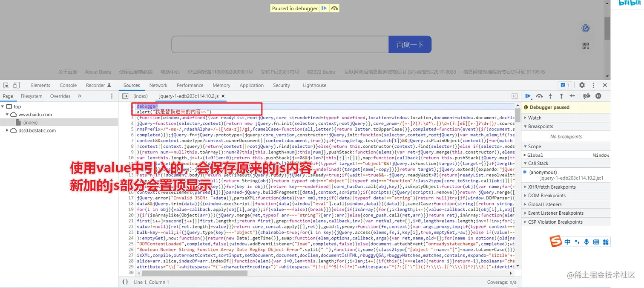
Task: Step into next function call
Action: (550, 96)
